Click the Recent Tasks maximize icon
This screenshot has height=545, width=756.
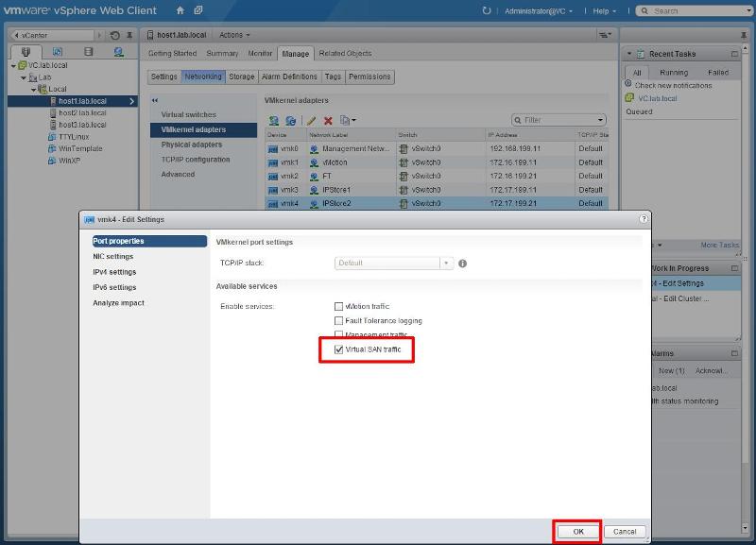(x=734, y=54)
